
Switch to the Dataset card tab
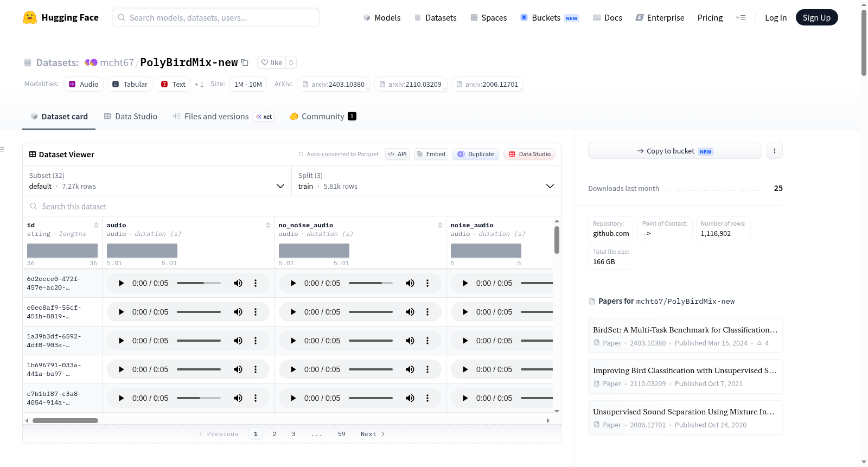[x=59, y=116]
